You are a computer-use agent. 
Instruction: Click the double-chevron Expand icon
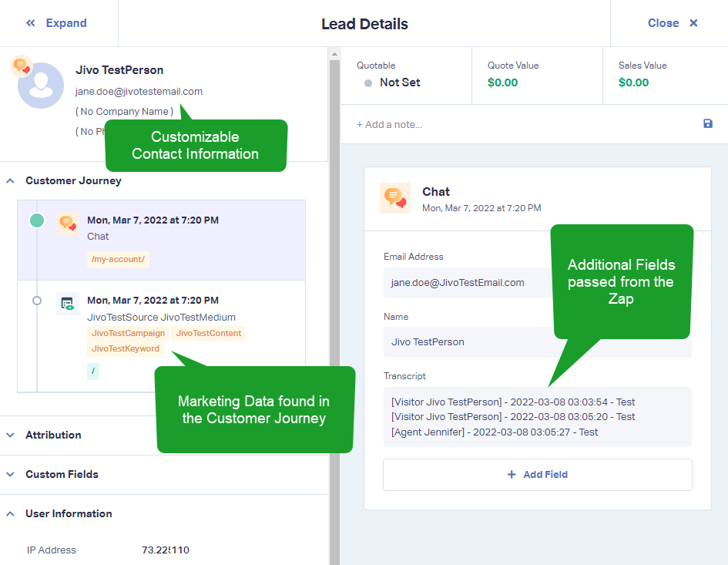tap(31, 23)
